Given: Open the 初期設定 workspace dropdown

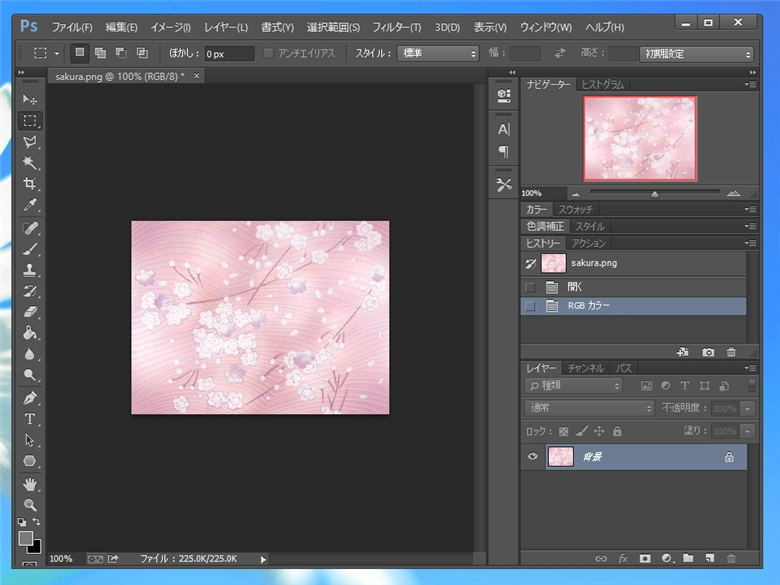Looking at the screenshot, I should pyautogui.click(x=697, y=54).
